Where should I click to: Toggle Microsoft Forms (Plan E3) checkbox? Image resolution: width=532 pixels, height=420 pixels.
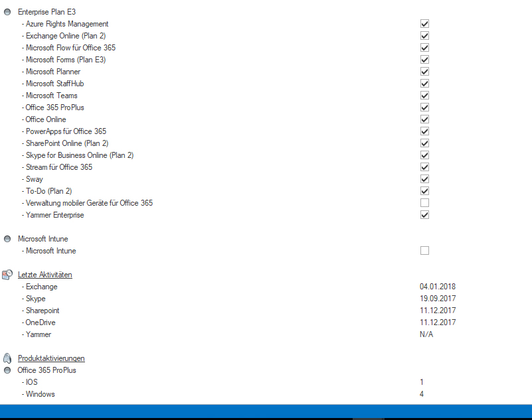(x=424, y=60)
